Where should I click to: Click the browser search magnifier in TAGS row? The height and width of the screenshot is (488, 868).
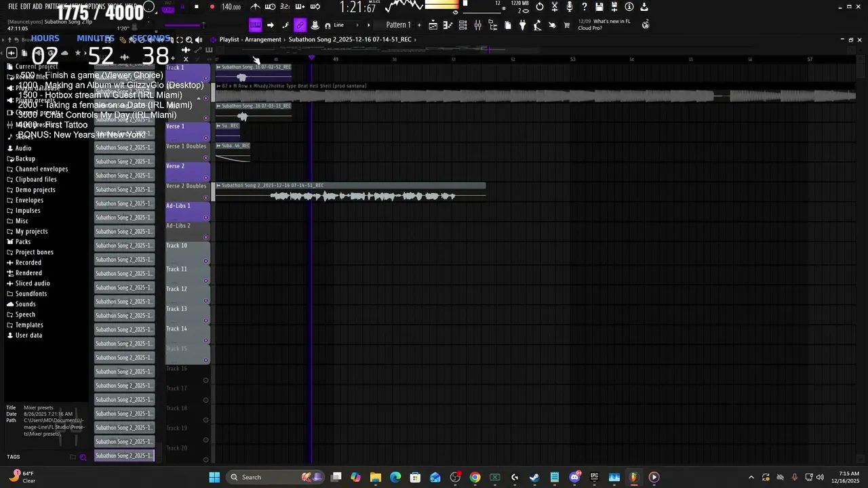coord(83,457)
